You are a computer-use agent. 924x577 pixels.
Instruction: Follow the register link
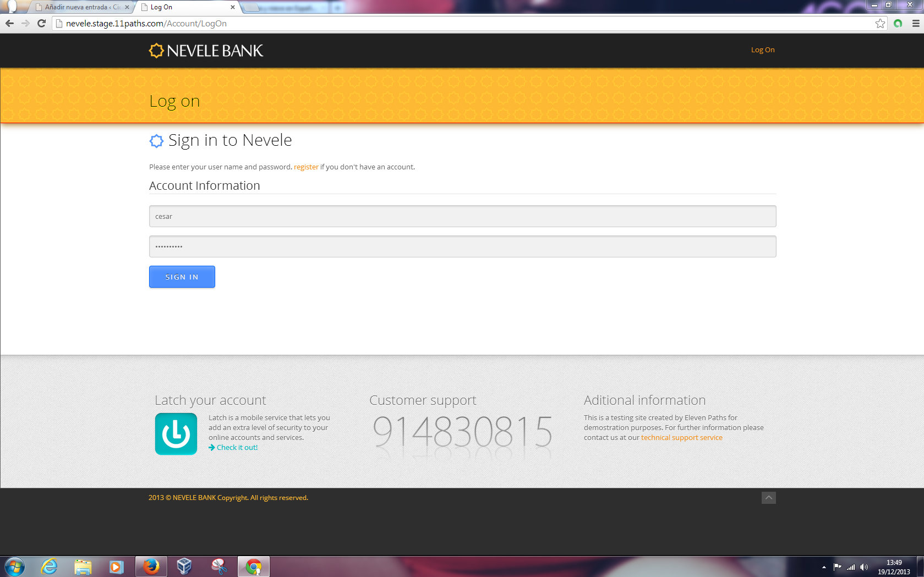point(306,167)
